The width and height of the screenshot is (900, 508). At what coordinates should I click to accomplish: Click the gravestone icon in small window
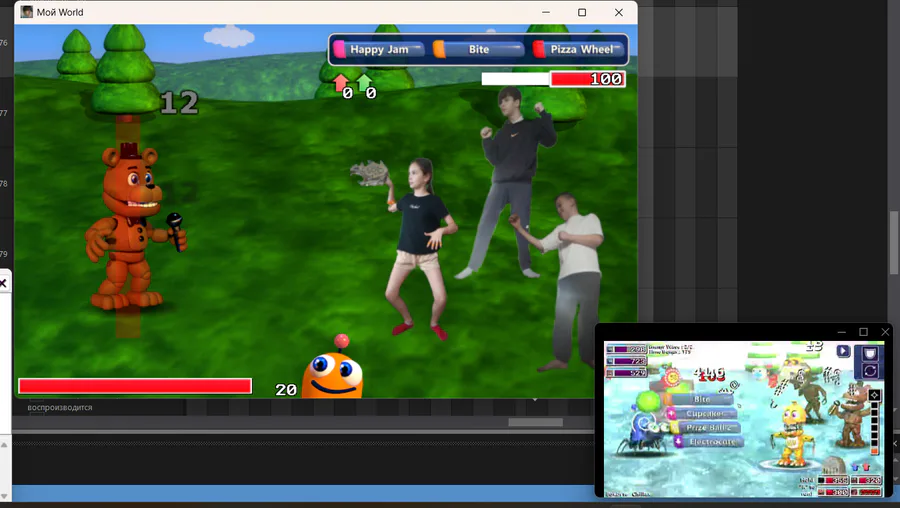click(x=832, y=465)
